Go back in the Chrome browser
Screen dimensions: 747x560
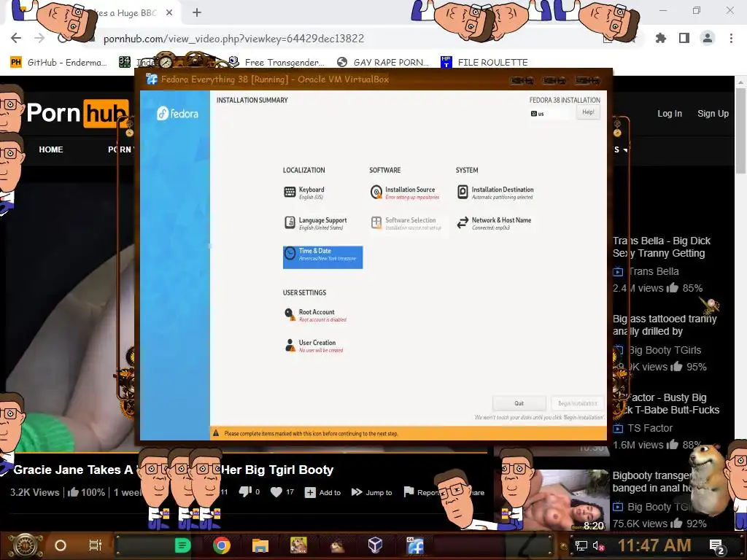click(16, 38)
